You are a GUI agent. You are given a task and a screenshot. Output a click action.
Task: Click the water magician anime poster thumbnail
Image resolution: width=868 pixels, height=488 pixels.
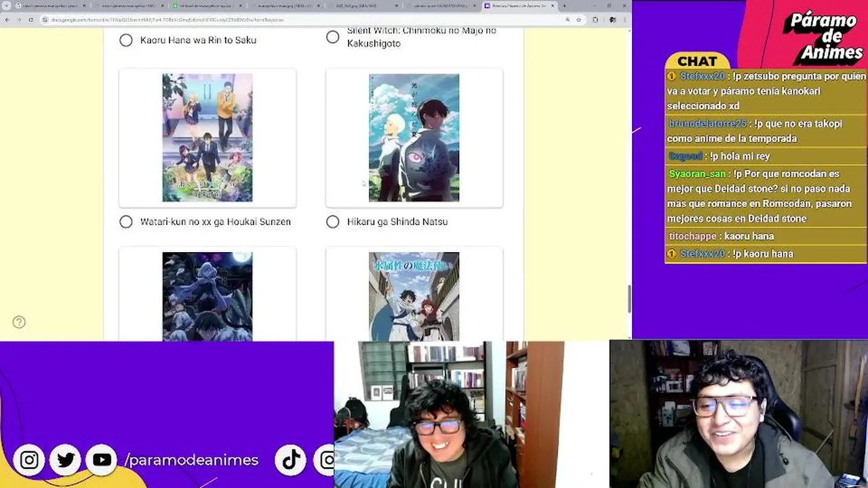[414, 296]
